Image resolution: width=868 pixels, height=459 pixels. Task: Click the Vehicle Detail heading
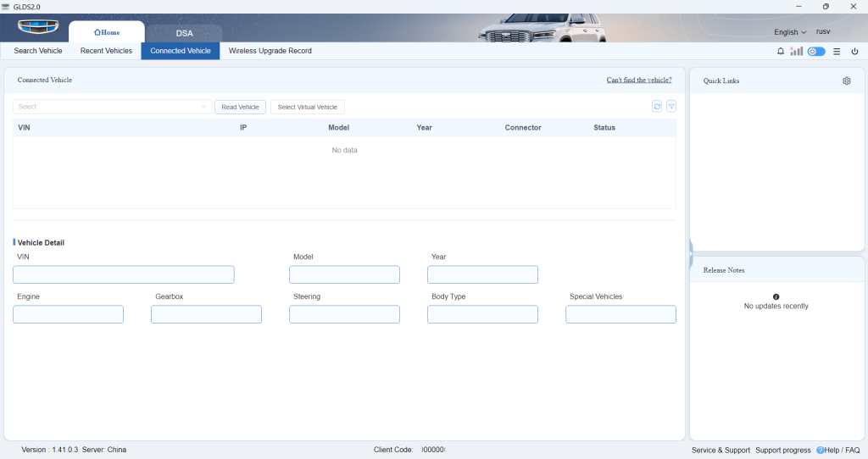(x=41, y=243)
